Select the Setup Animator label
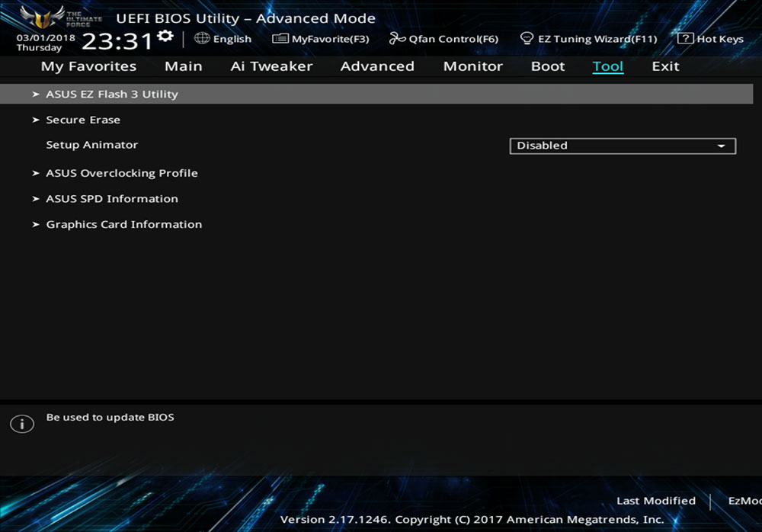Viewport: 762px width, 532px height. (x=92, y=145)
